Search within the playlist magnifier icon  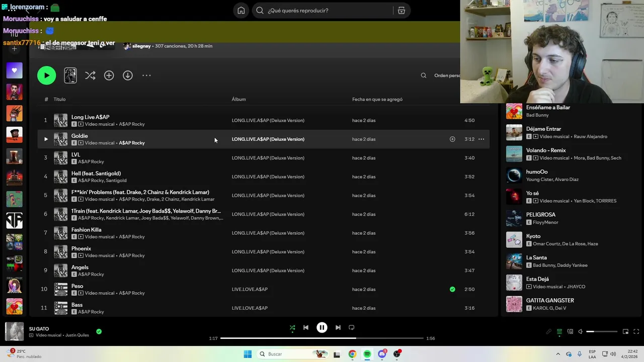point(423,75)
